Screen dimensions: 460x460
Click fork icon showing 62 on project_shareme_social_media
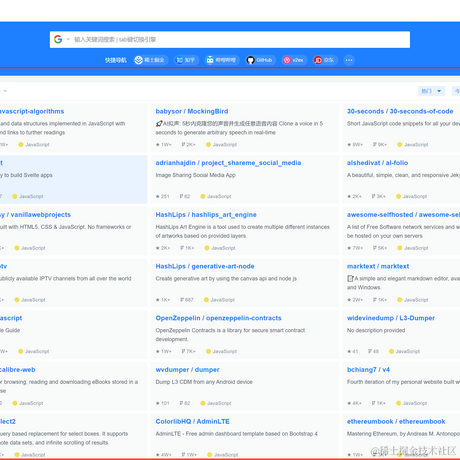point(181,196)
